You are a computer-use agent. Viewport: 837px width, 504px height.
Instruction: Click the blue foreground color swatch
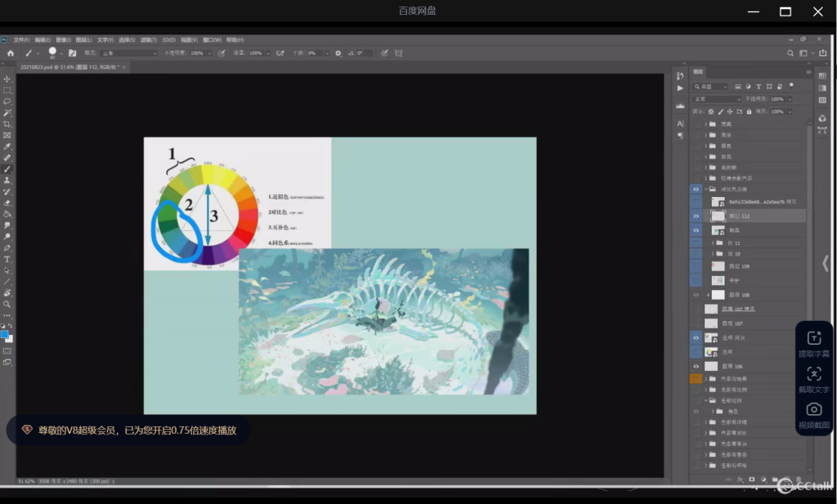pyautogui.click(x=5, y=334)
